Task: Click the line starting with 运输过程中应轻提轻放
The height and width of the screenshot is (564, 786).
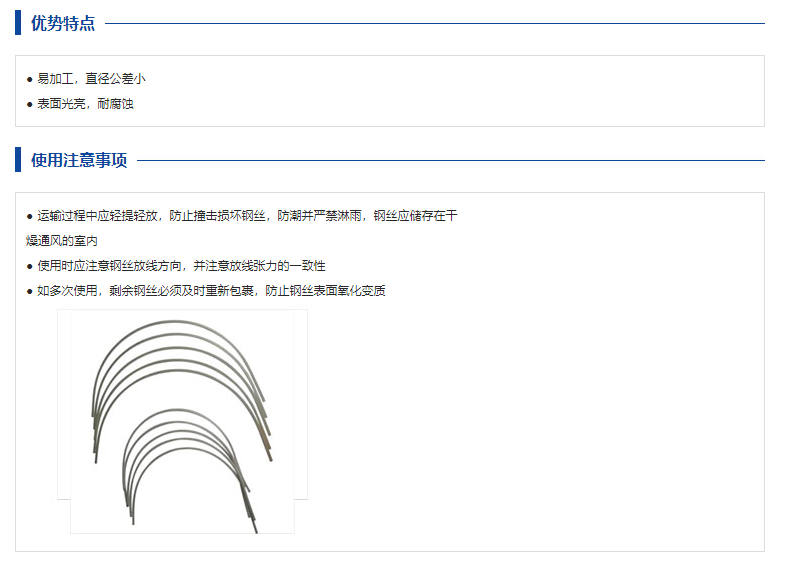Action: pos(247,216)
